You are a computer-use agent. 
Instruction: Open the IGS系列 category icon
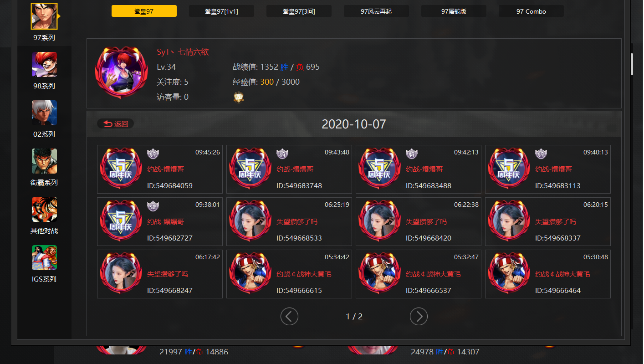pyautogui.click(x=44, y=257)
